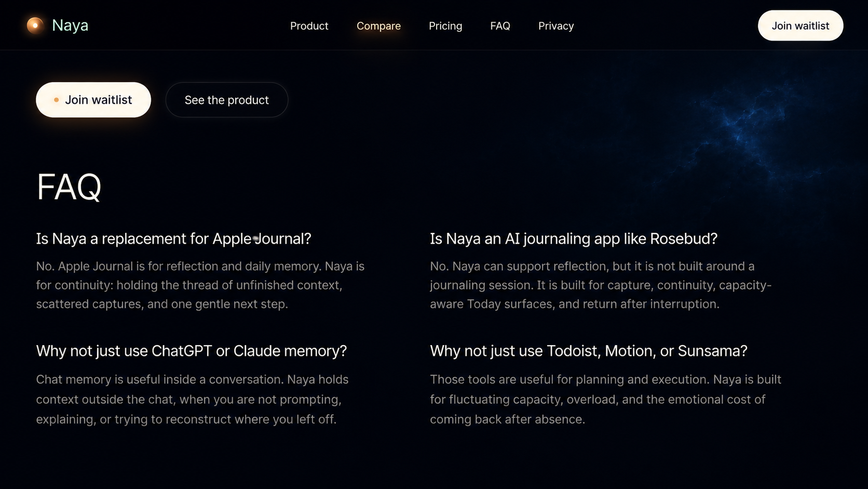Select question 'Why not just use Todoist, Motion, or Sunsama?'
The height and width of the screenshot is (489, 868).
click(588, 351)
